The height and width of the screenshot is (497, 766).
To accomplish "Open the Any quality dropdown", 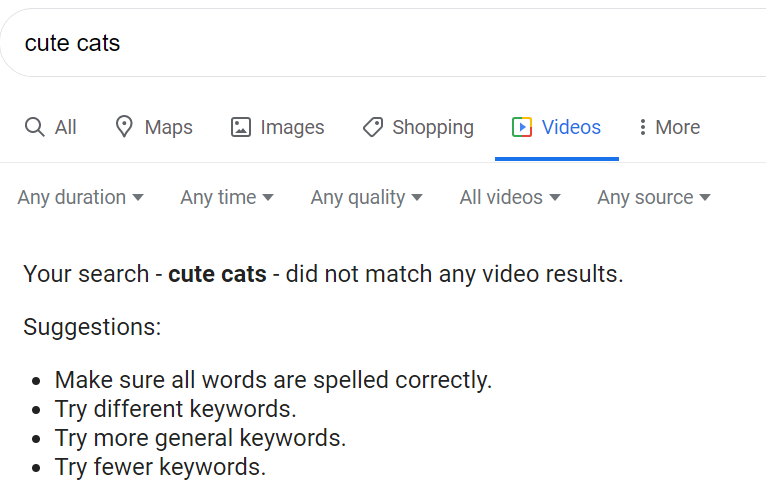I will click(366, 197).
